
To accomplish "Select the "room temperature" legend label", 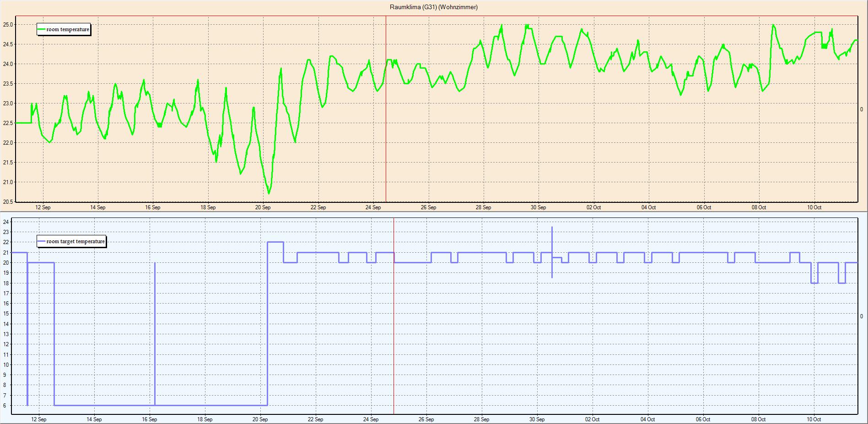I will tap(68, 29).
